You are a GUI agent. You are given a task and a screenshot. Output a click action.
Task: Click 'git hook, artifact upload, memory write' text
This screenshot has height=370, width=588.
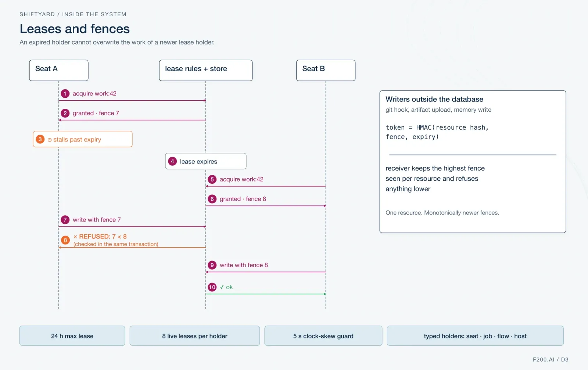tap(438, 109)
